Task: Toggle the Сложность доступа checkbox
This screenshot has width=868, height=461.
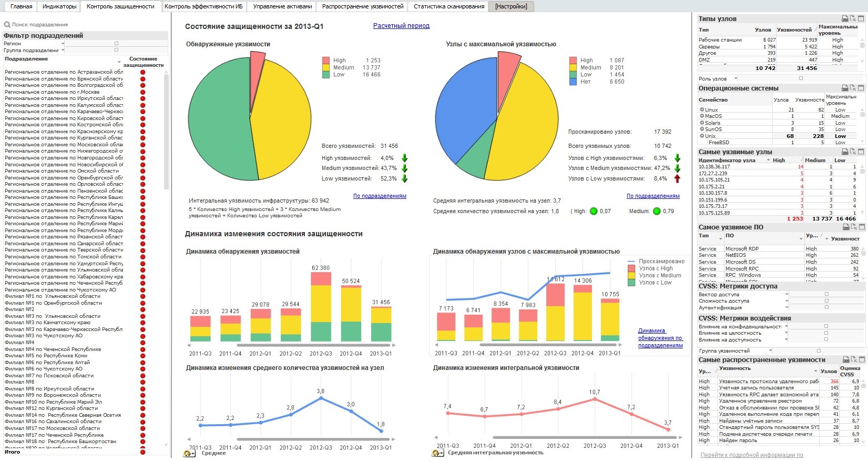Action: pos(826,300)
